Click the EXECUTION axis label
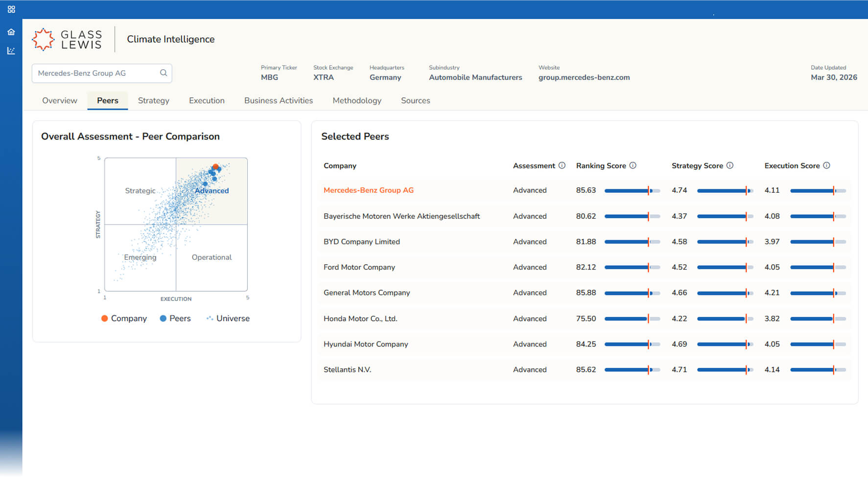The image size is (868, 477). tap(176, 299)
